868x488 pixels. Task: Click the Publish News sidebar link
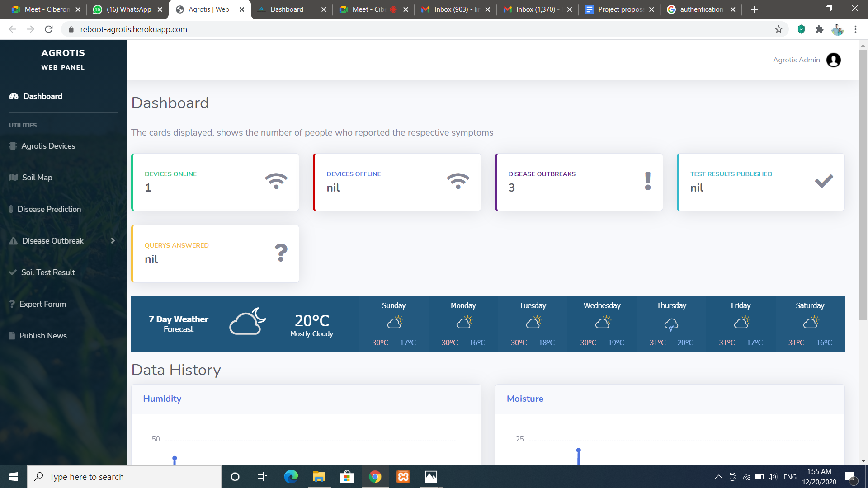(43, 336)
